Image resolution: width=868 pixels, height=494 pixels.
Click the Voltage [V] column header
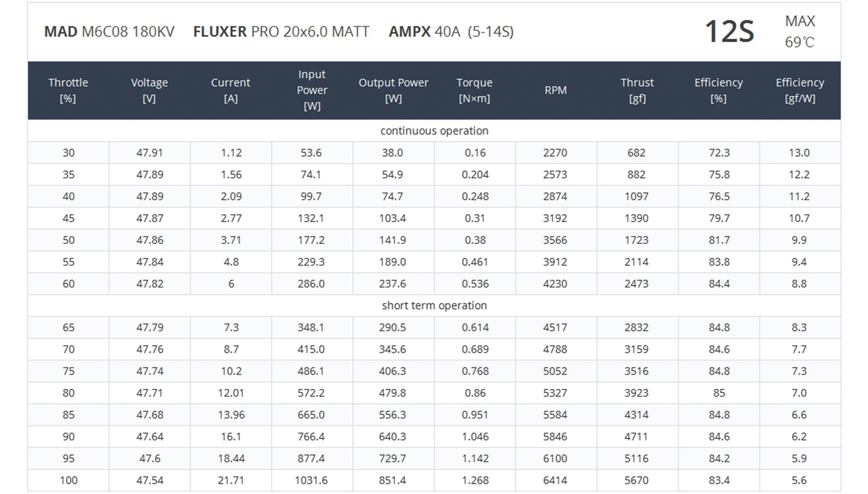pos(149,90)
